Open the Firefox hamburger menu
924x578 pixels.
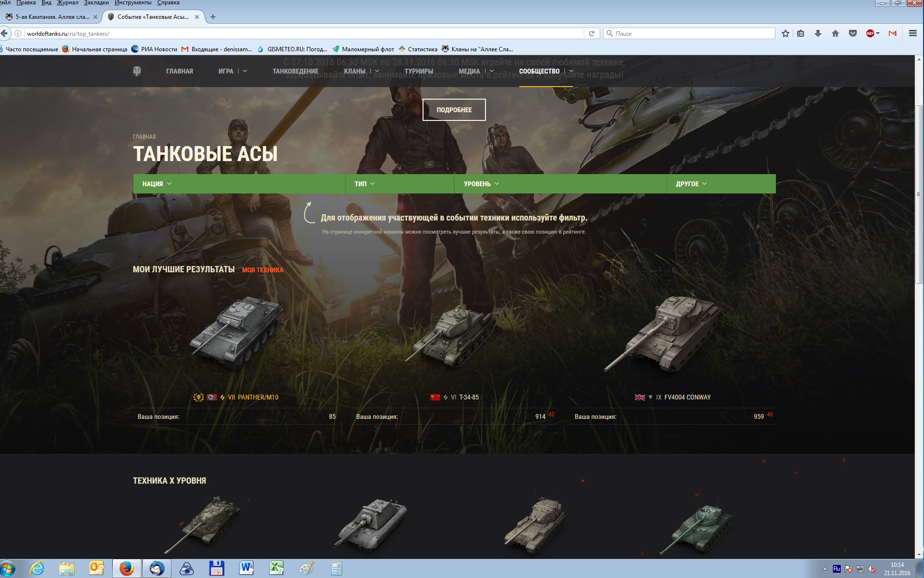click(913, 33)
